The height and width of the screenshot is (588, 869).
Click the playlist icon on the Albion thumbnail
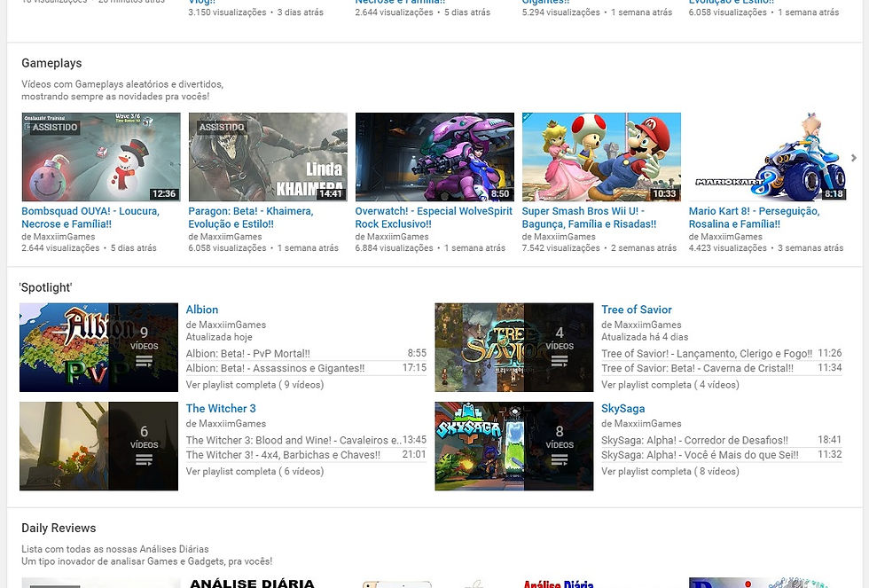point(144,361)
